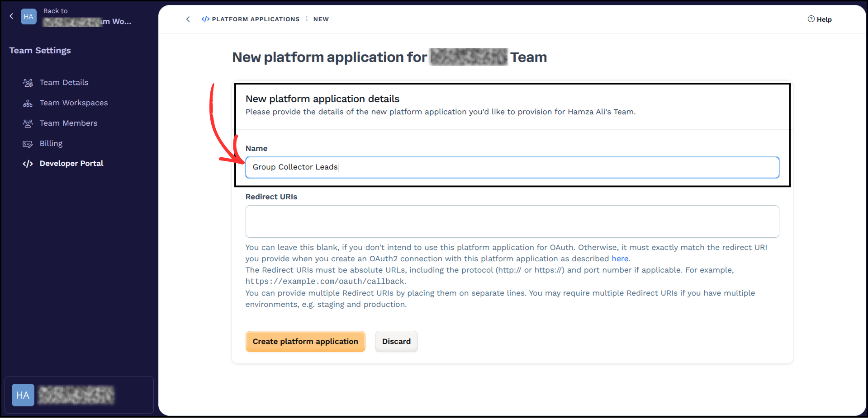
Task: Click the Team Workspaces hierarchy icon
Action: click(x=28, y=103)
